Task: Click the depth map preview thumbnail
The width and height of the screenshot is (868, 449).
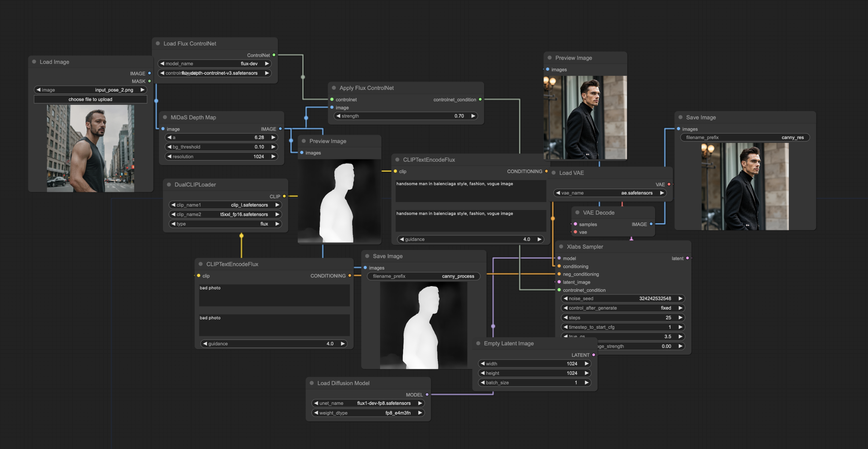Action: coord(339,201)
